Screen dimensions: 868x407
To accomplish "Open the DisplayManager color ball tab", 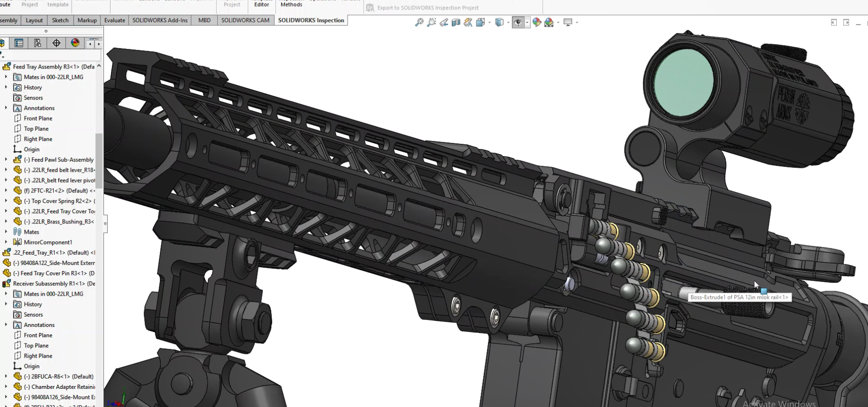I will point(75,43).
